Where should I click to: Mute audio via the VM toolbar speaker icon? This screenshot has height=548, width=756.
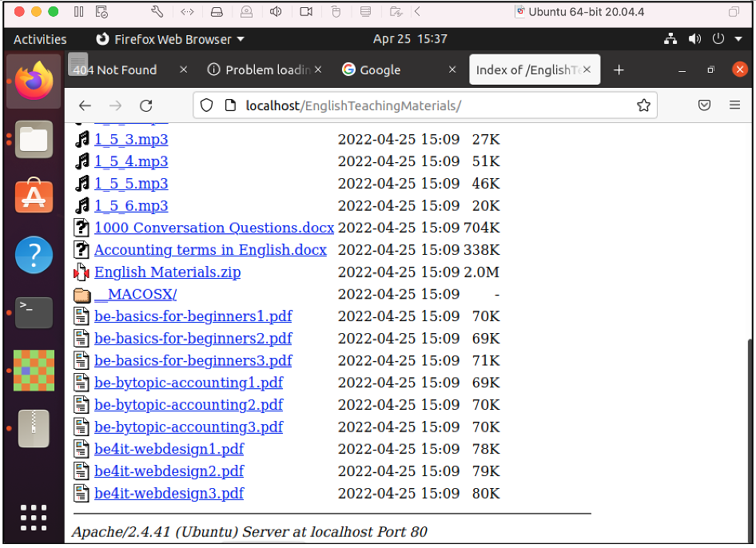click(x=276, y=12)
